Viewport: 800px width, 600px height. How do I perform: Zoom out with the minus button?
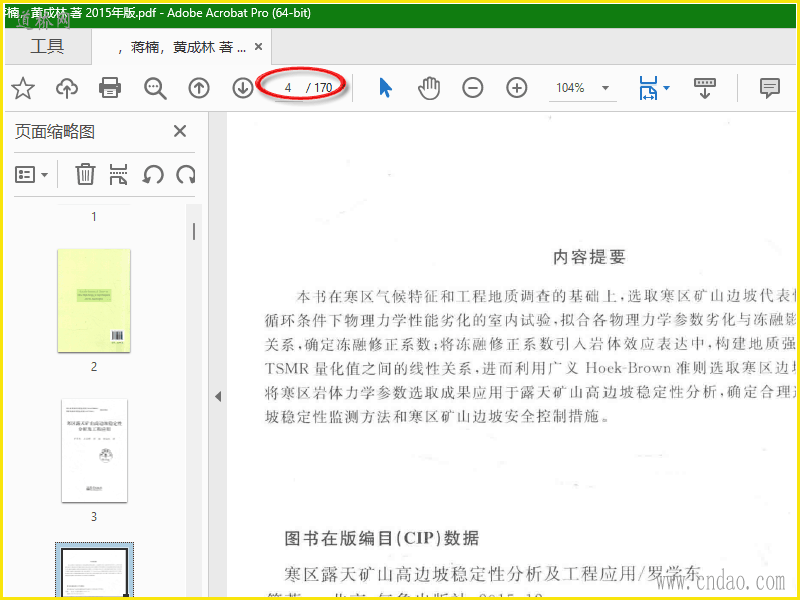tap(473, 88)
